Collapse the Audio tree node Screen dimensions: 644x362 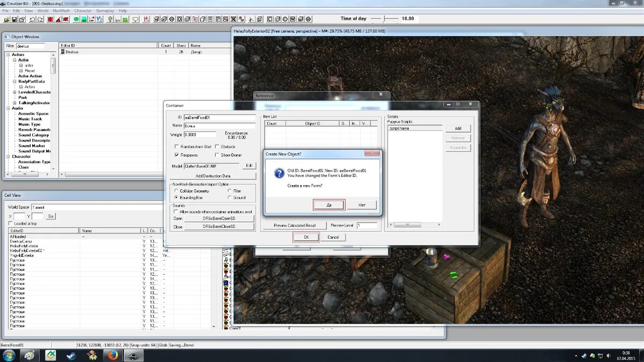[x=8, y=108]
